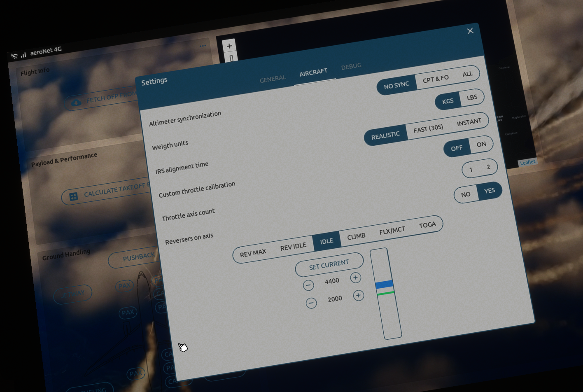The height and width of the screenshot is (392, 583).
Task: Open the three-dots menu in Flight Info
Action: (x=203, y=46)
